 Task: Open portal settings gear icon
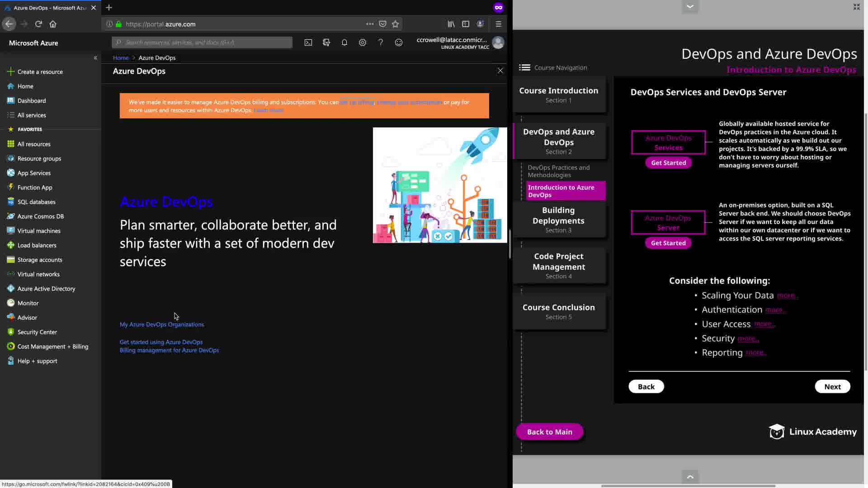click(363, 42)
